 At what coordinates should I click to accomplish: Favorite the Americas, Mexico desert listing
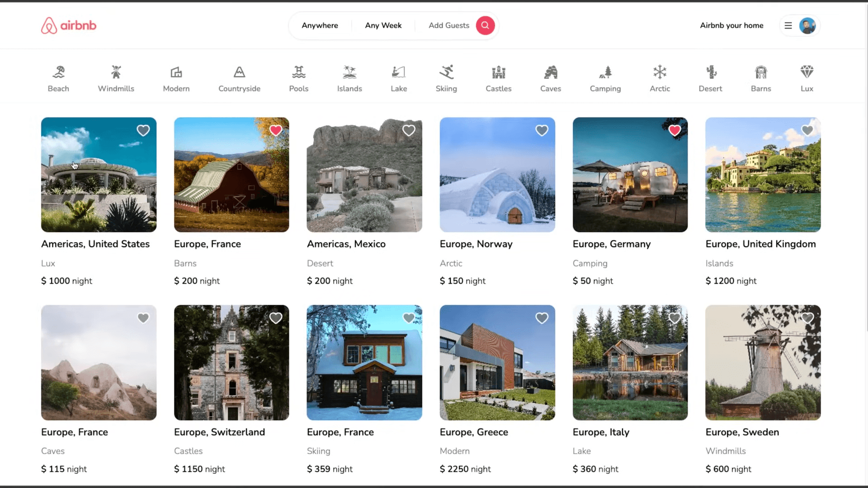coord(409,131)
